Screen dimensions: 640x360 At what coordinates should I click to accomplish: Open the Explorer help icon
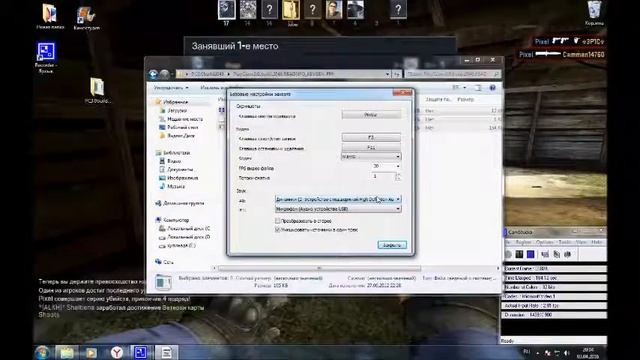click(493, 88)
